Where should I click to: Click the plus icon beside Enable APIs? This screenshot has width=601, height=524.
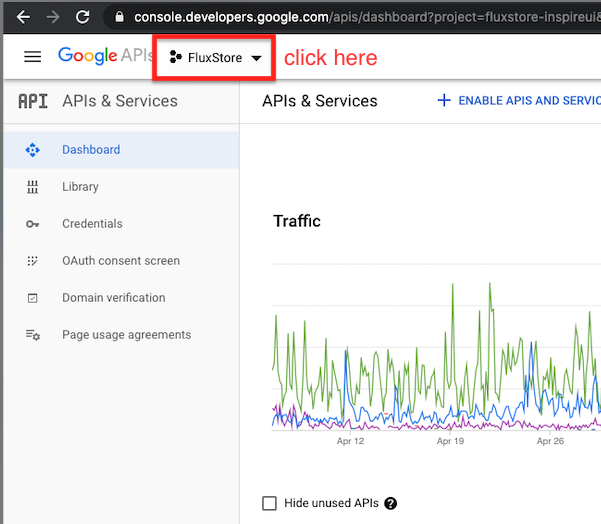click(444, 100)
